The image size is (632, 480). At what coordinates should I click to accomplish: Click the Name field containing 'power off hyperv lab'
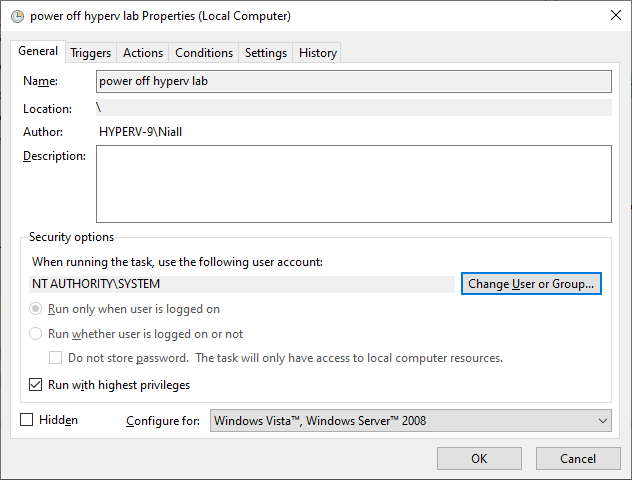click(353, 81)
